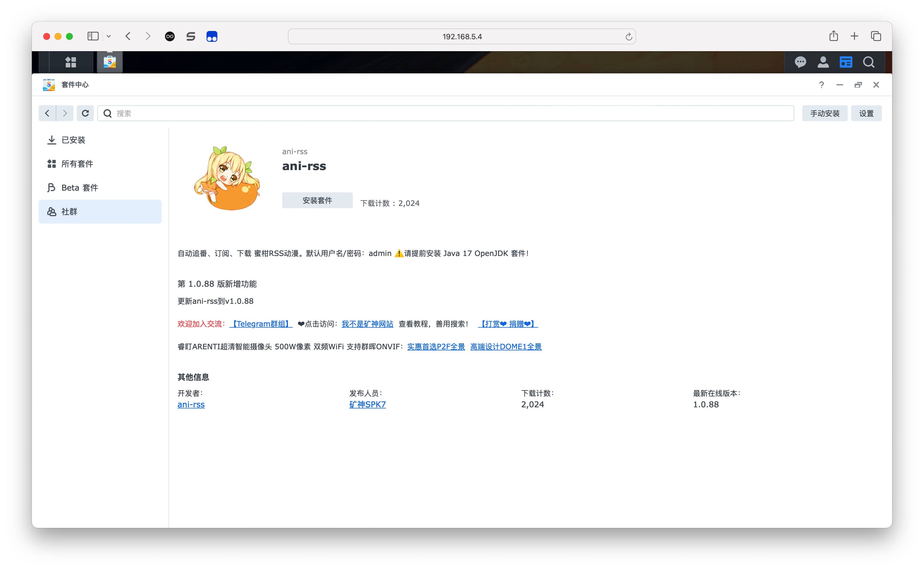Click the 第 1.0.88 版新增功能 heading
924x570 pixels.
[217, 284]
